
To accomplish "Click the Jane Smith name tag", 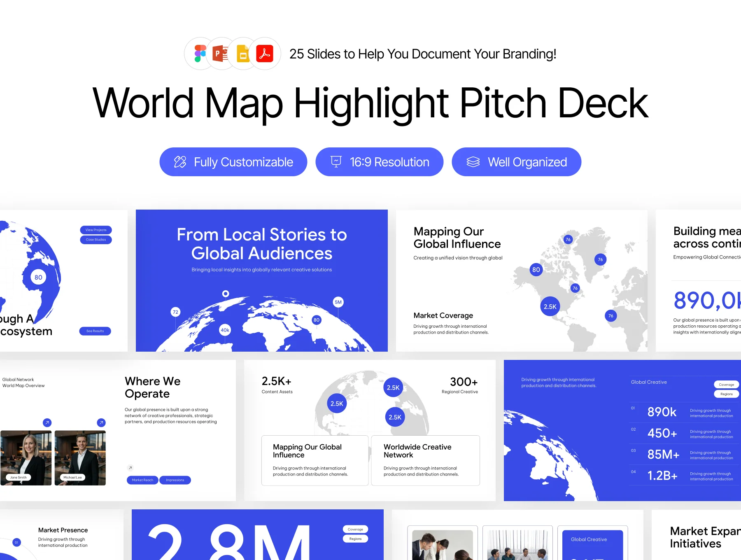I will click(x=19, y=478).
